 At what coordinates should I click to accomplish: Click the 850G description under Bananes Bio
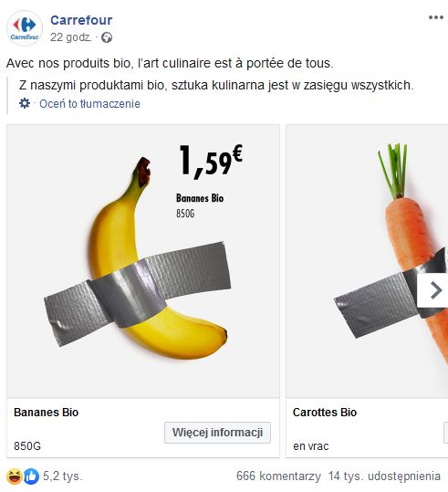click(x=27, y=445)
